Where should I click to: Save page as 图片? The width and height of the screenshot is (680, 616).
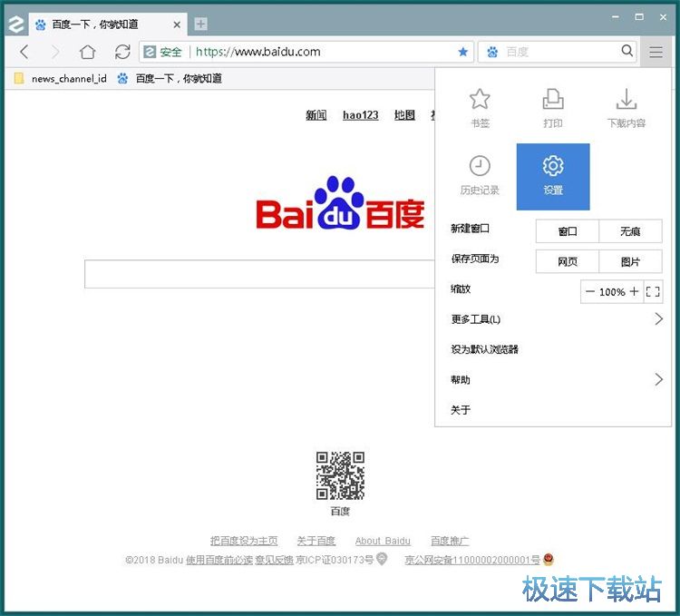[630, 261]
